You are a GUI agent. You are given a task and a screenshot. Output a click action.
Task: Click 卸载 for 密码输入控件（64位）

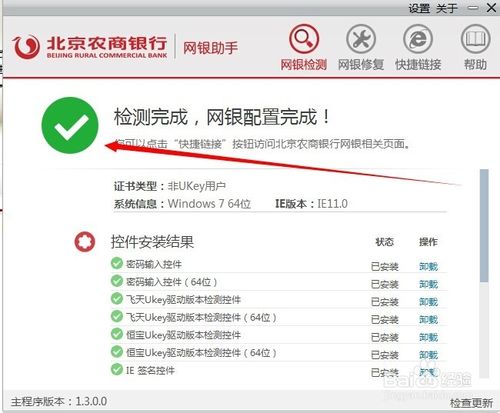click(x=428, y=284)
